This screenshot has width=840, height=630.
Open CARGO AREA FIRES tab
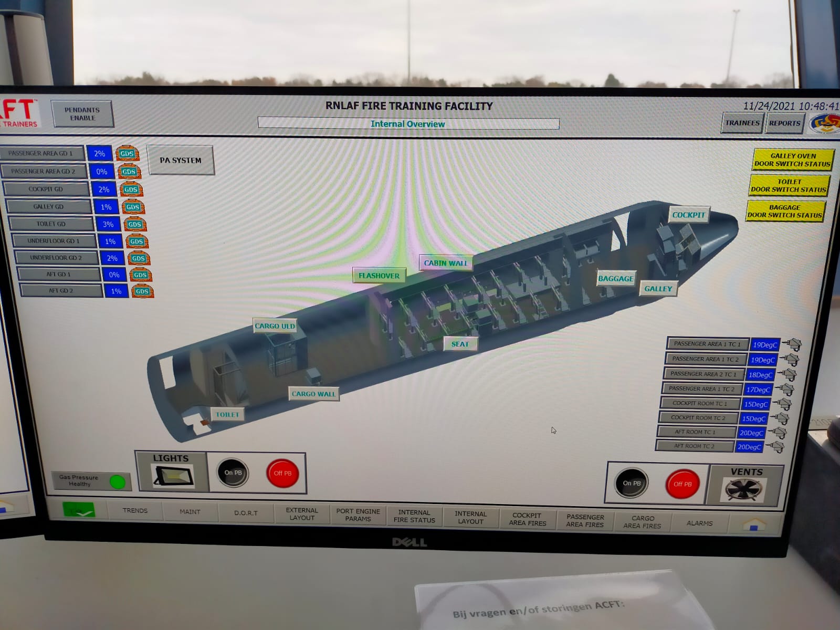coord(643,522)
